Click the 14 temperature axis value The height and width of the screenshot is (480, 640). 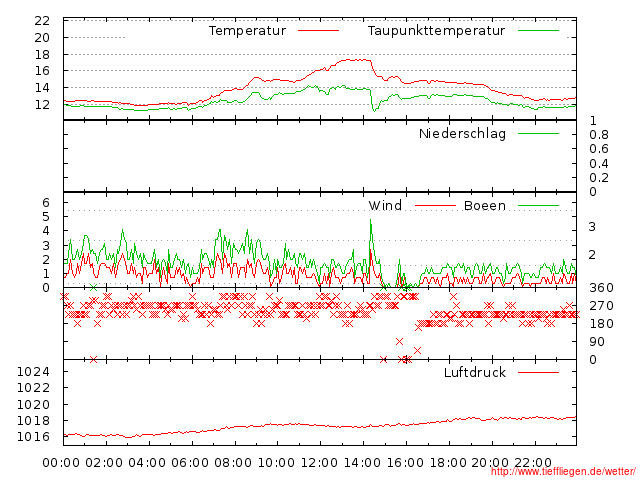click(42, 88)
